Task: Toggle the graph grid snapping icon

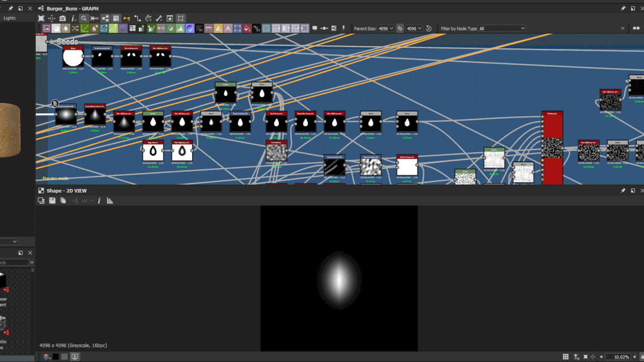Action: point(181,18)
